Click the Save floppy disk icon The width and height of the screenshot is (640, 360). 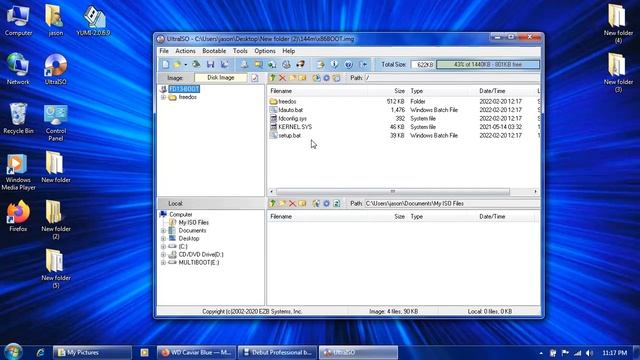(x=211, y=64)
